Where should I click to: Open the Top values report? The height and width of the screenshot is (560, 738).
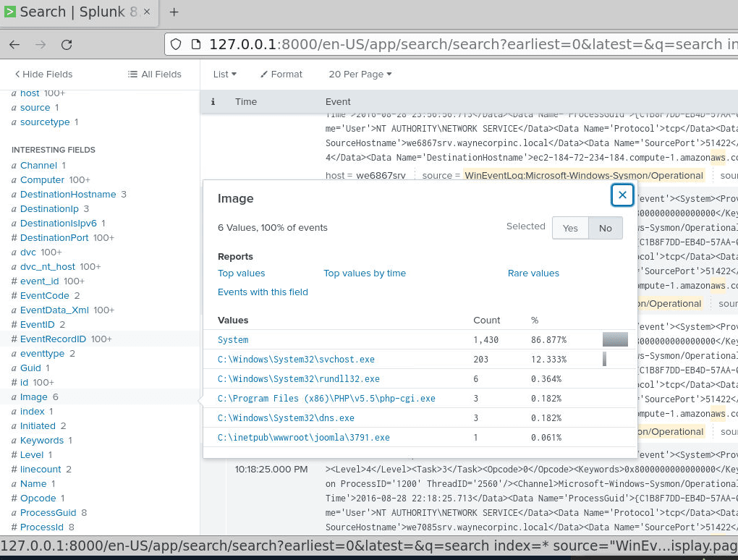241,273
